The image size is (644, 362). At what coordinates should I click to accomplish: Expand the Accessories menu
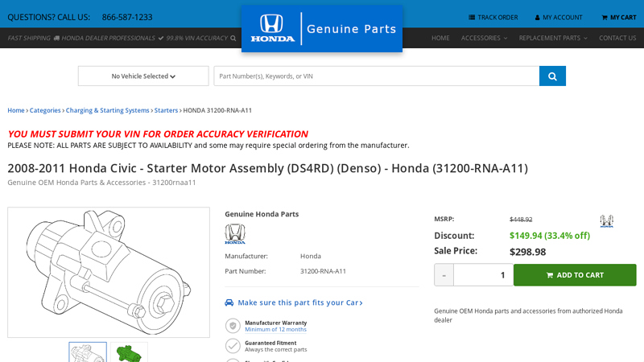[x=484, y=38]
